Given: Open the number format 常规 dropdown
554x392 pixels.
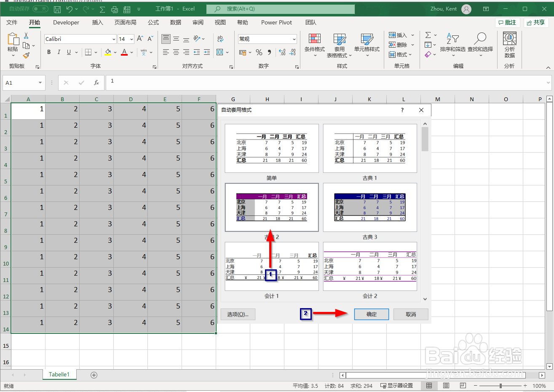Looking at the screenshot, I should [x=294, y=39].
